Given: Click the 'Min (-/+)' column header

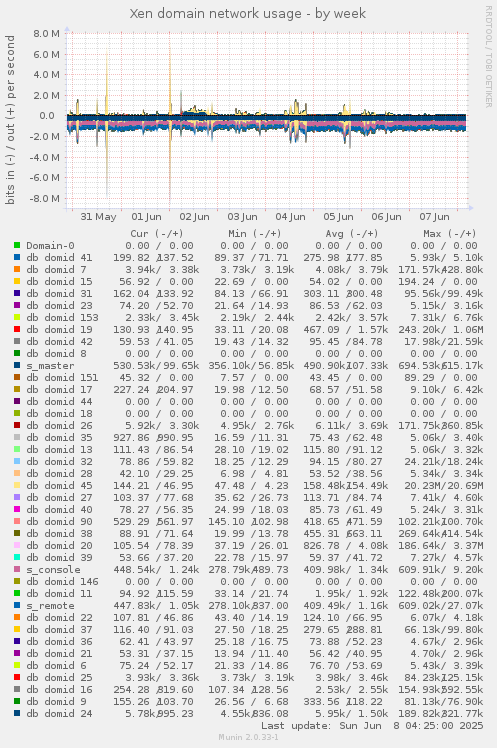Looking at the screenshot, I should 254,234.
